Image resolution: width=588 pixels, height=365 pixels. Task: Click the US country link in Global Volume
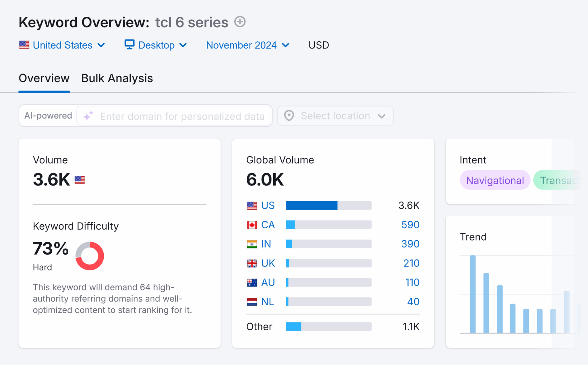click(x=268, y=205)
